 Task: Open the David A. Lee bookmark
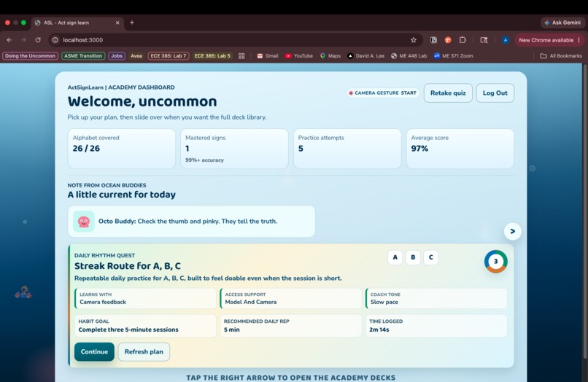365,56
